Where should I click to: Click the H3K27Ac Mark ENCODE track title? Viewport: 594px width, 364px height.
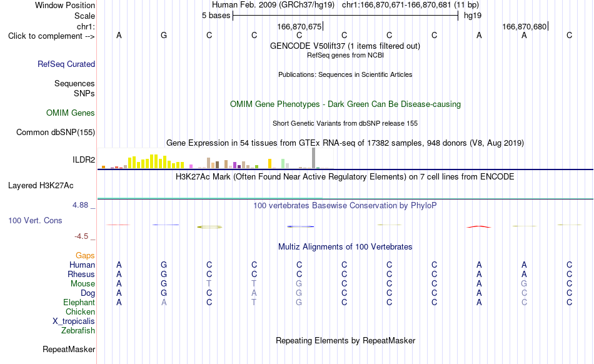[x=345, y=176]
